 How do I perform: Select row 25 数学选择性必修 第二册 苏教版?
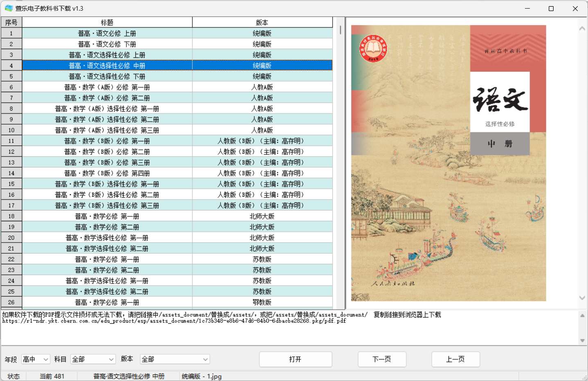pos(177,292)
